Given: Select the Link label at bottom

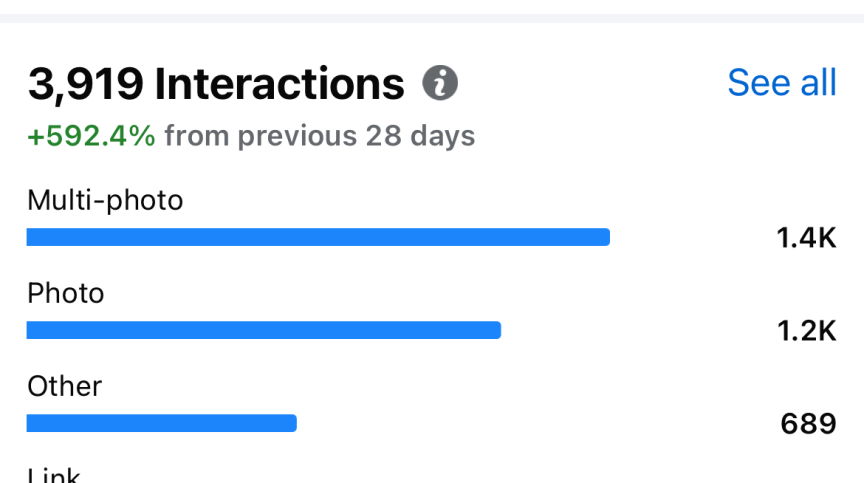Looking at the screenshot, I should click(x=54, y=475).
